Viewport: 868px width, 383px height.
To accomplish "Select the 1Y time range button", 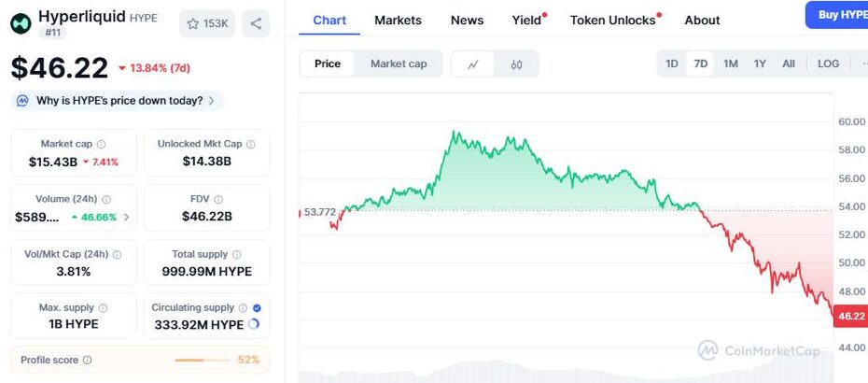I will [x=760, y=64].
